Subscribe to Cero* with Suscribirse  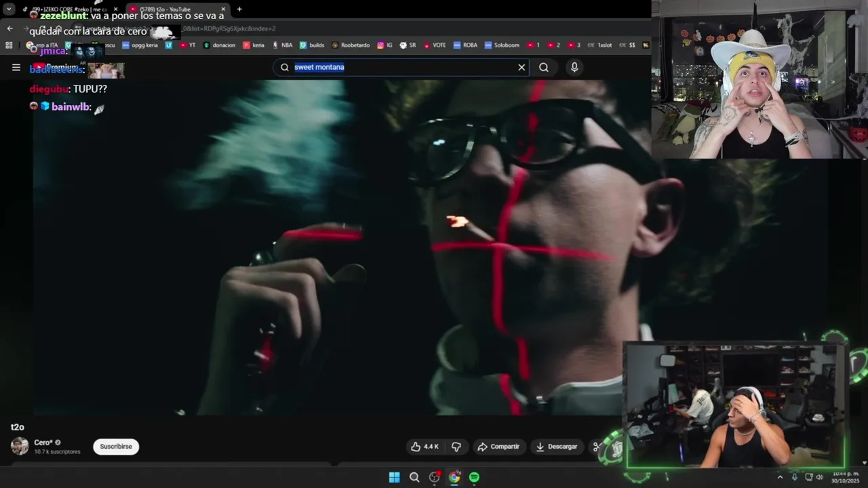click(116, 447)
